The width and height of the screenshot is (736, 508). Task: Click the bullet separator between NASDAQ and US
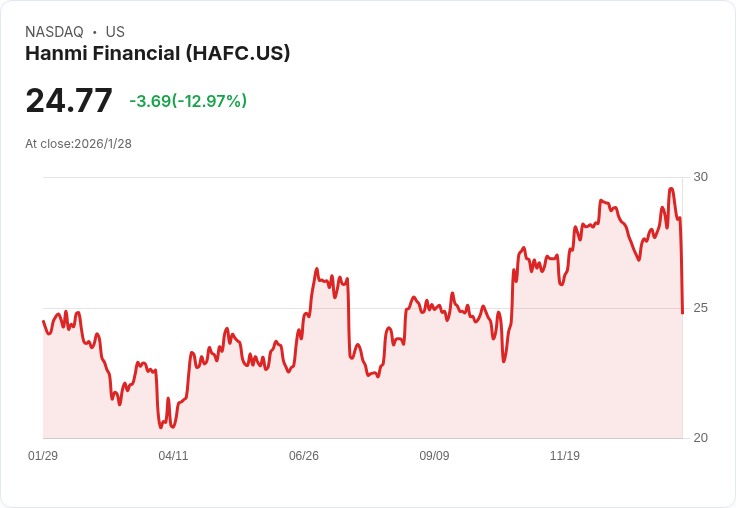[x=95, y=32]
